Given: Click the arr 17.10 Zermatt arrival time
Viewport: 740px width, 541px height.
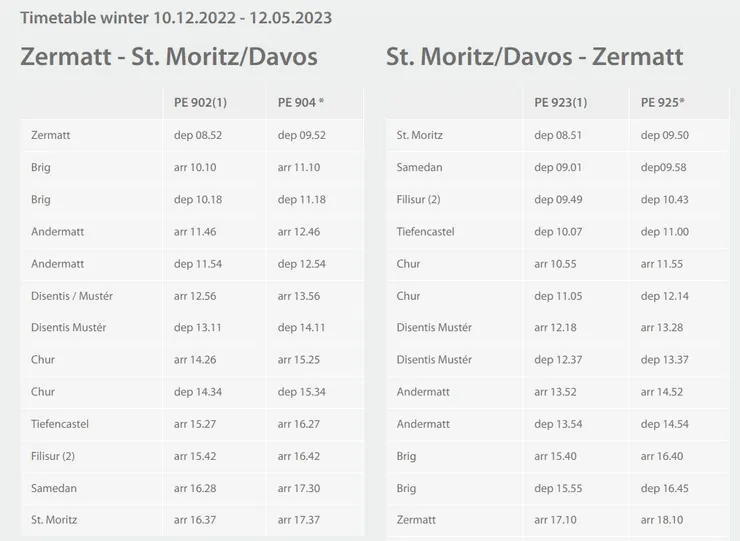Looking at the screenshot, I should (558, 520).
